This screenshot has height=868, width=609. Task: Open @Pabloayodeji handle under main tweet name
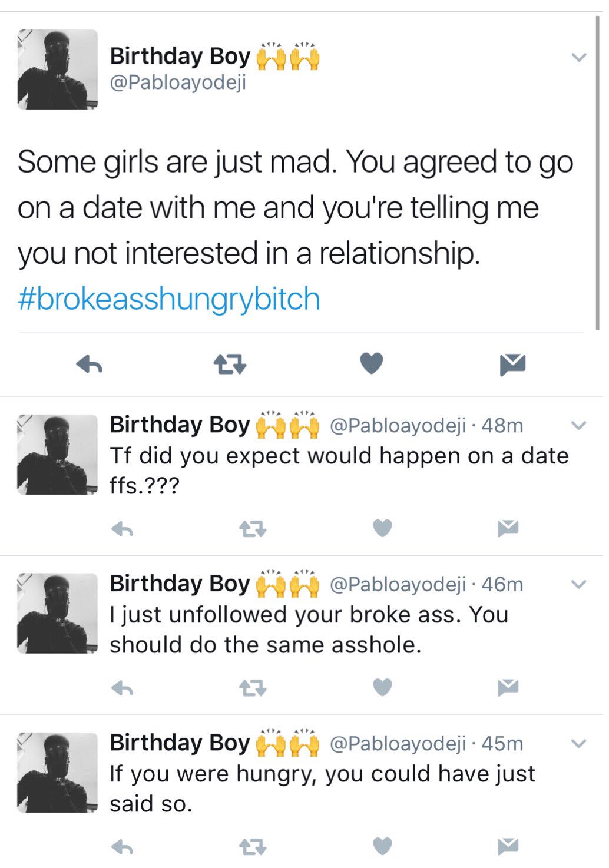[178, 82]
